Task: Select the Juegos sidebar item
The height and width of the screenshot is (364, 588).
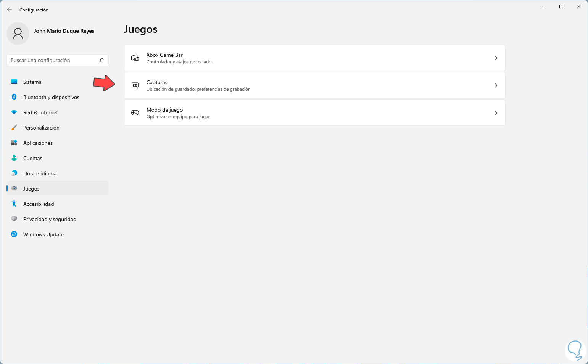Action: [x=31, y=189]
